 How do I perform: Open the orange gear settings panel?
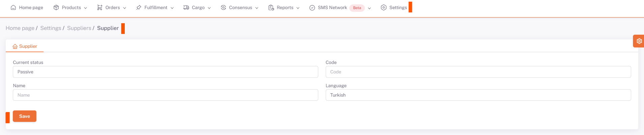[x=639, y=41]
